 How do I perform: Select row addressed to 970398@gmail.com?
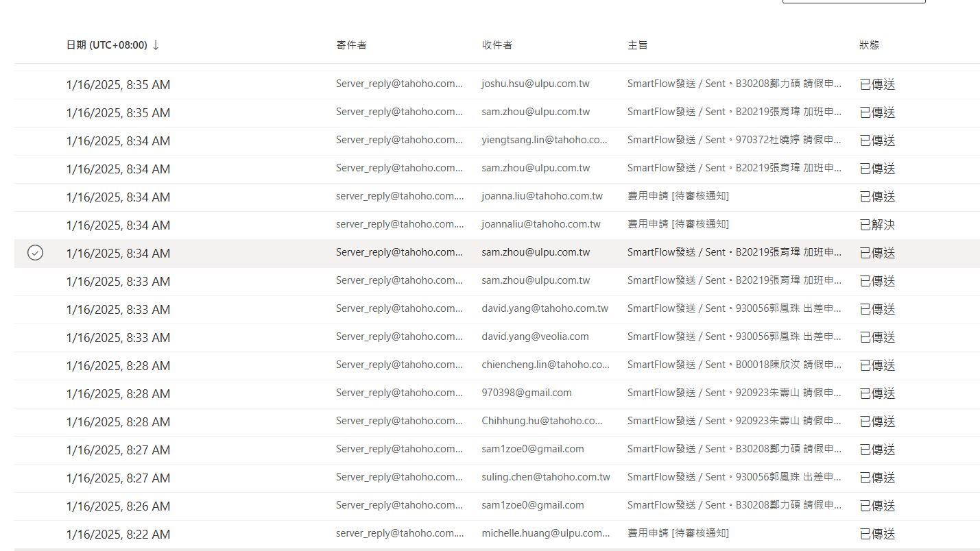point(526,393)
